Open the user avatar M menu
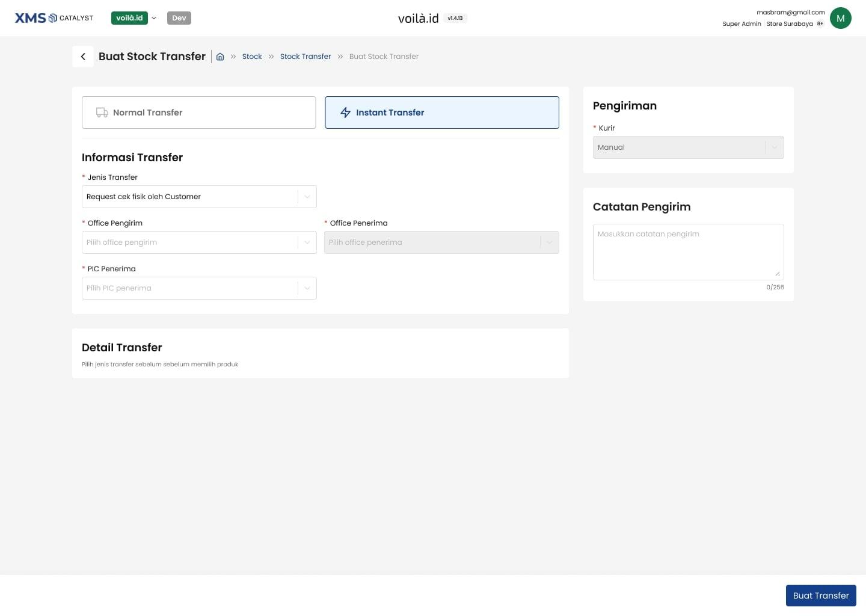This screenshot has height=616, width=866. click(840, 18)
